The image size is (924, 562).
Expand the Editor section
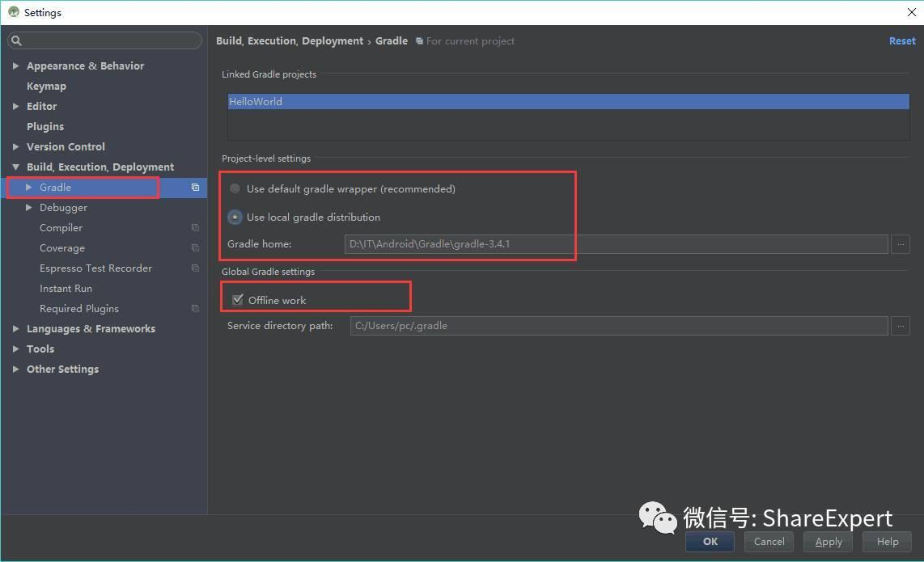coord(16,107)
